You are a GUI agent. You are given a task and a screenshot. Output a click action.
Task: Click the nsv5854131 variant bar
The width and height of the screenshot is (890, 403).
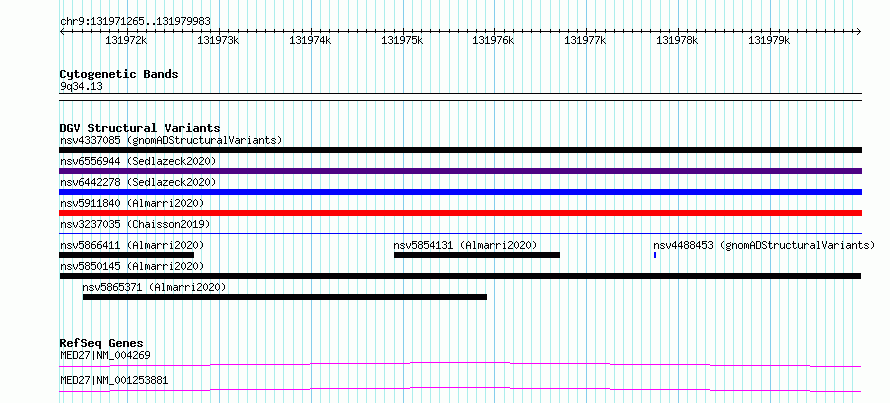[x=477, y=255]
